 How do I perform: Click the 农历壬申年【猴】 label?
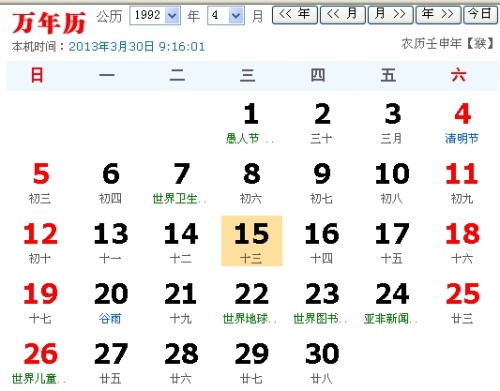click(x=447, y=43)
